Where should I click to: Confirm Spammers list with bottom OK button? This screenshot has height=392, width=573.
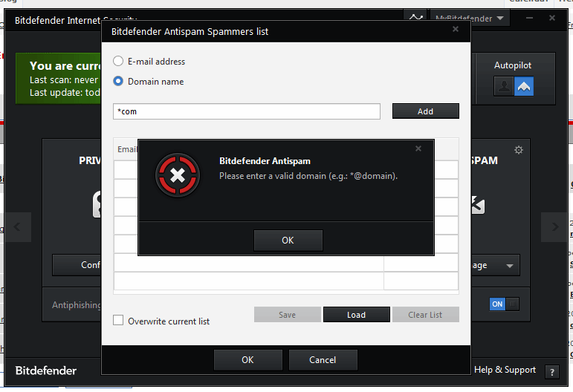(x=247, y=360)
